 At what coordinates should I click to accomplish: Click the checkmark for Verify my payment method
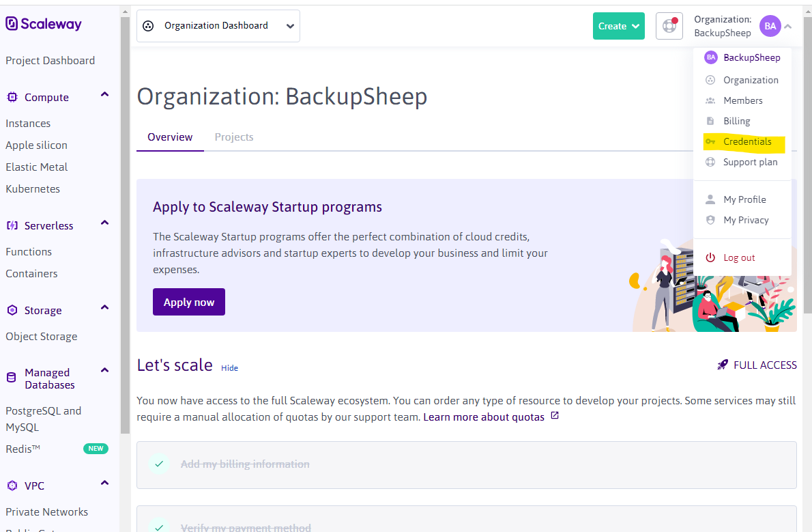coord(159,526)
